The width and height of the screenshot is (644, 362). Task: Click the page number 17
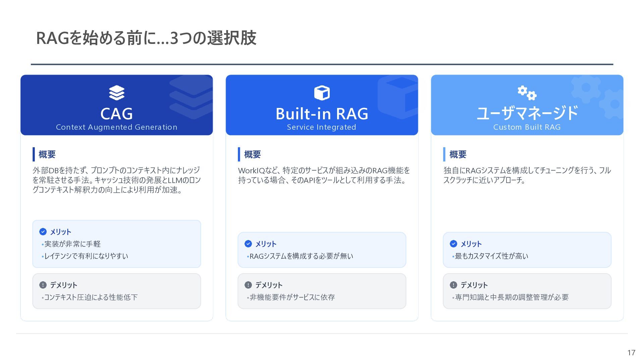coord(631,353)
